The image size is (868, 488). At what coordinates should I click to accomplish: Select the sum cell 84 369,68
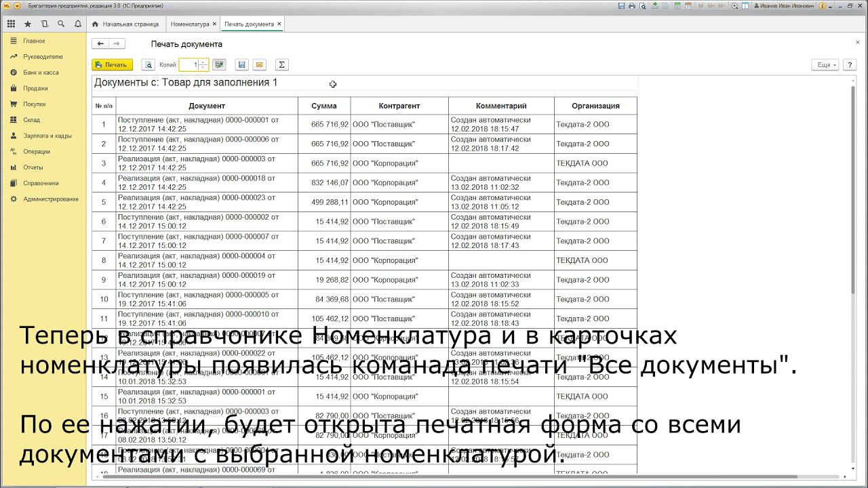point(324,300)
